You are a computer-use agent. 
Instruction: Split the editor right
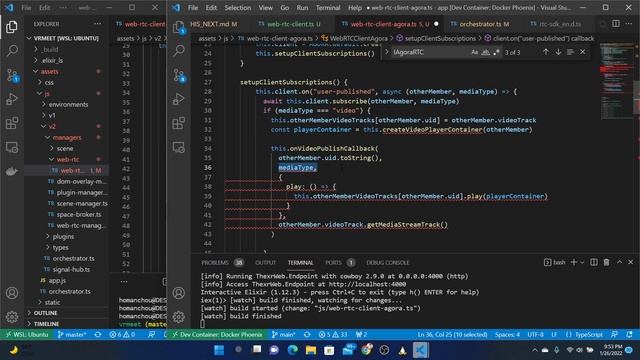616,24
